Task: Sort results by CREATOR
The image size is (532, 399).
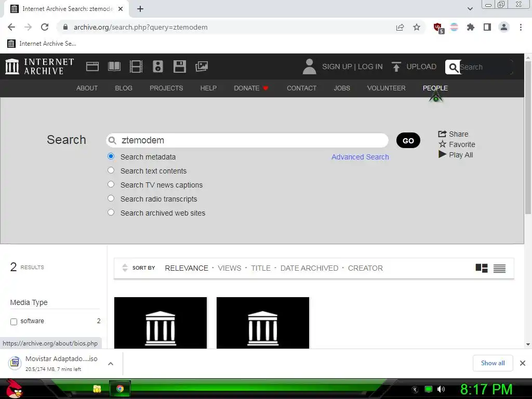Action: click(365, 268)
